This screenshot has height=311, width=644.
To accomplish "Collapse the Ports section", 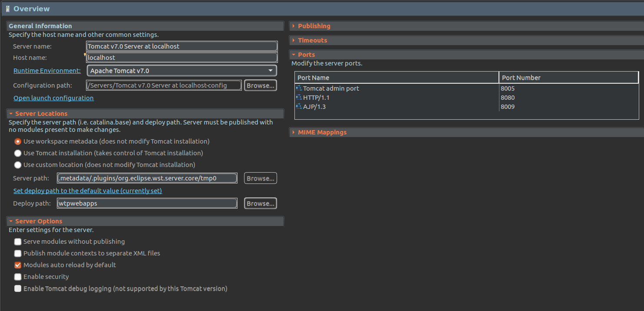I will (294, 55).
